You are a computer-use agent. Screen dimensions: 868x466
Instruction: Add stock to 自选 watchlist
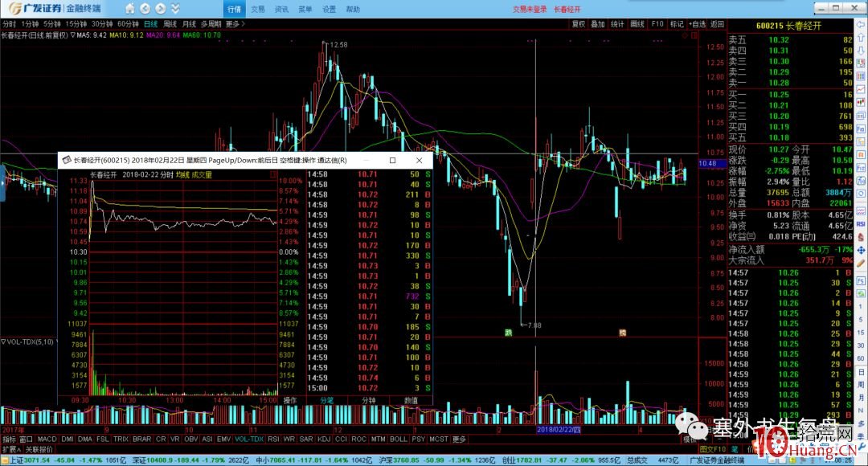[698, 24]
